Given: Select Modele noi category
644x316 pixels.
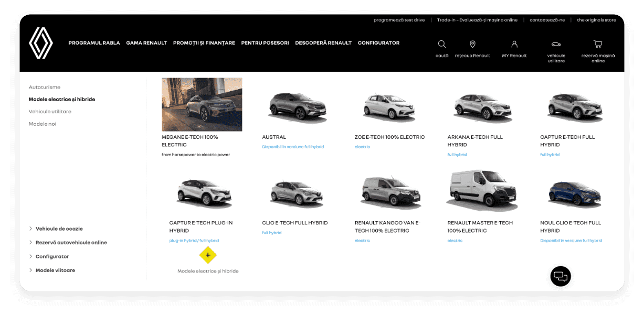Looking at the screenshot, I should pos(43,124).
